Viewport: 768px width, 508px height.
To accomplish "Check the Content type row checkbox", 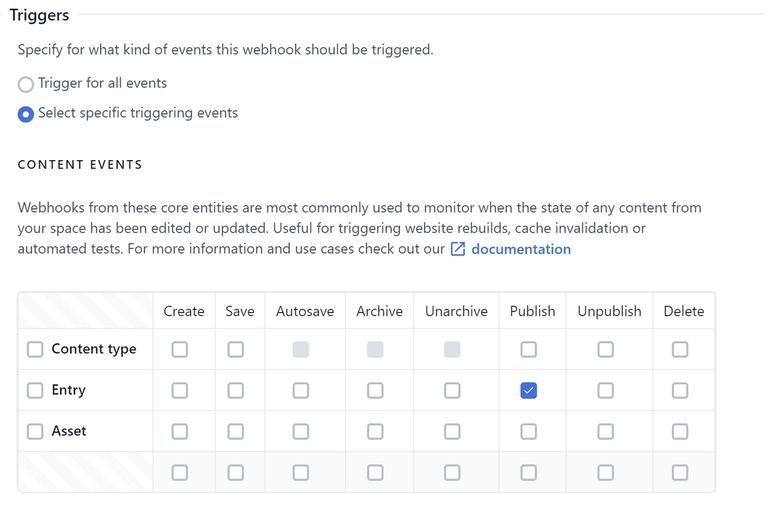I will (35, 349).
